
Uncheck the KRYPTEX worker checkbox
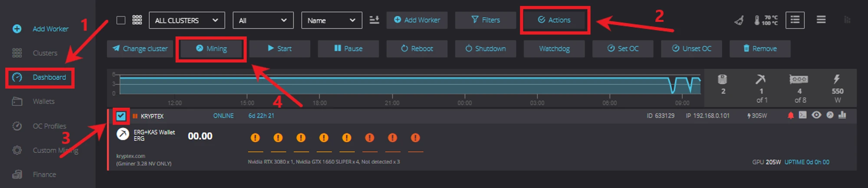[x=121, y=116]
